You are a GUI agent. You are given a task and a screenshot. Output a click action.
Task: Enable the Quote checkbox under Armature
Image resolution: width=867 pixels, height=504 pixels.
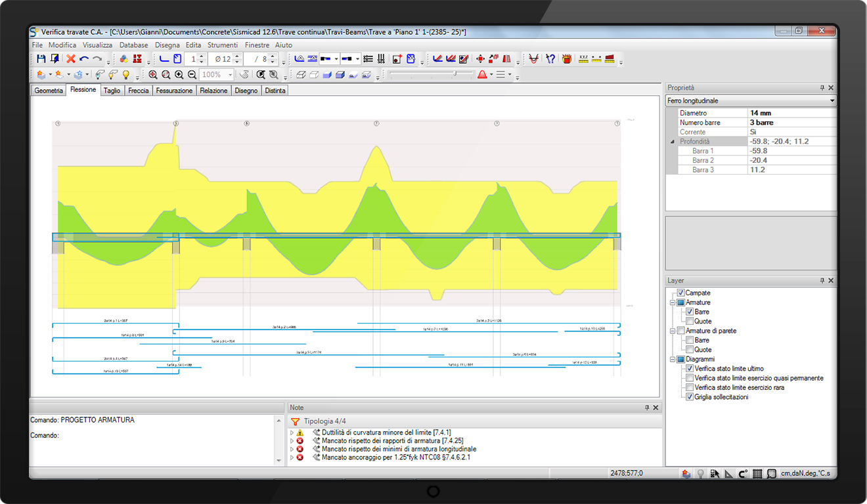(689, 322)
